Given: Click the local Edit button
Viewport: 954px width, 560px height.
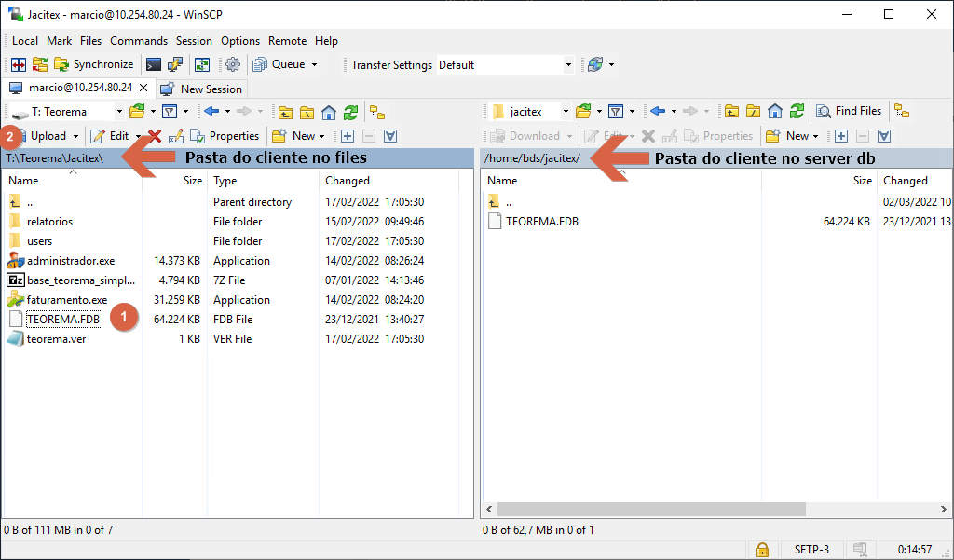Looking at the screenshot, I should coord(110,136).
